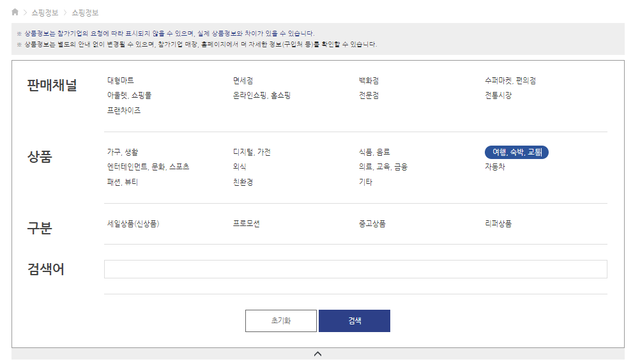Select 온라인쇼핑, 홈쇼핑 channel filter
Image resolution: width=633 pixels, height=364 pixels.
click(x=262, y=96)
